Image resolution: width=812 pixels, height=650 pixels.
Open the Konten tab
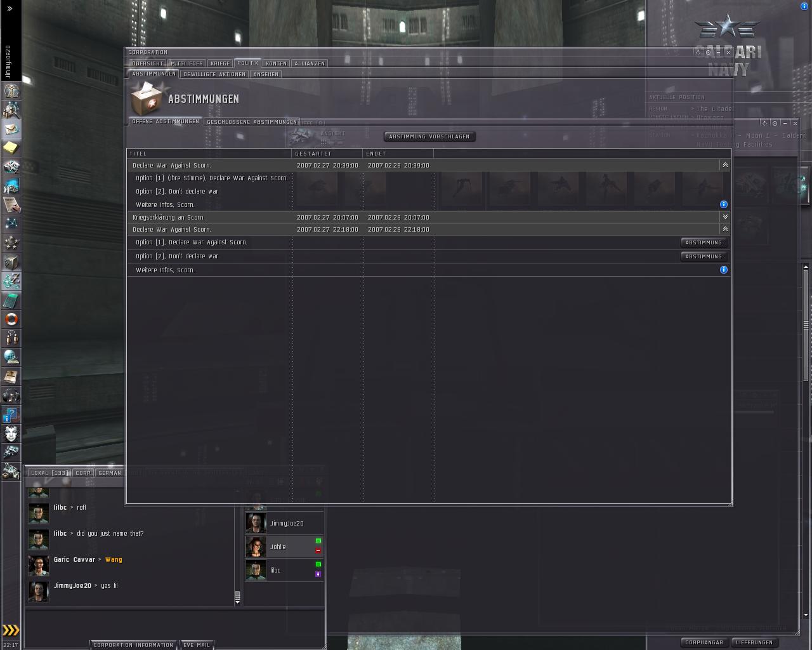click(x=276, y=63)
